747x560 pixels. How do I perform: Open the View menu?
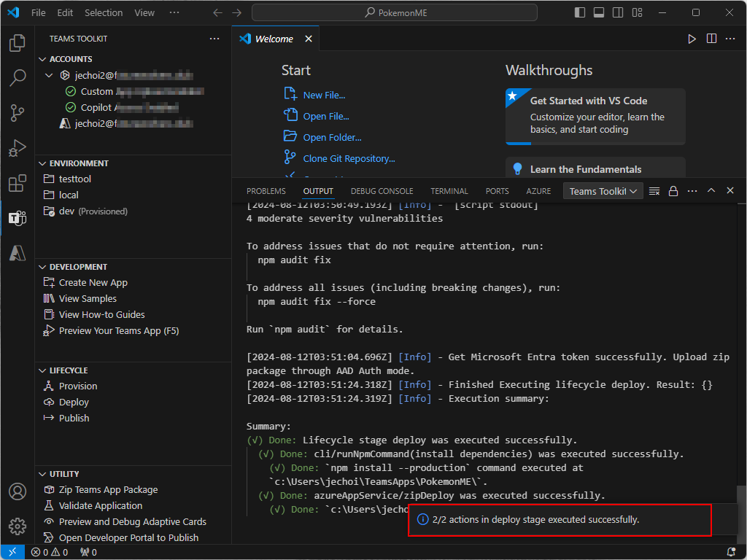(144, 13)
